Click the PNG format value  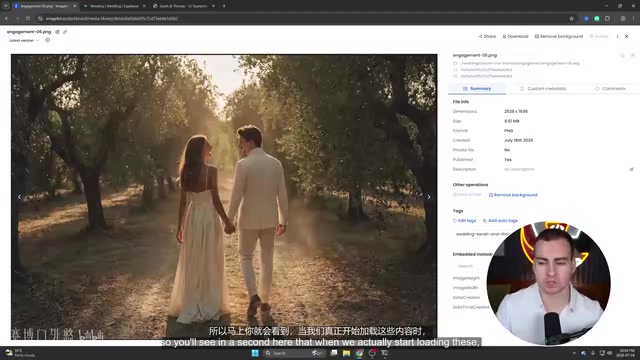click(508, 131)
